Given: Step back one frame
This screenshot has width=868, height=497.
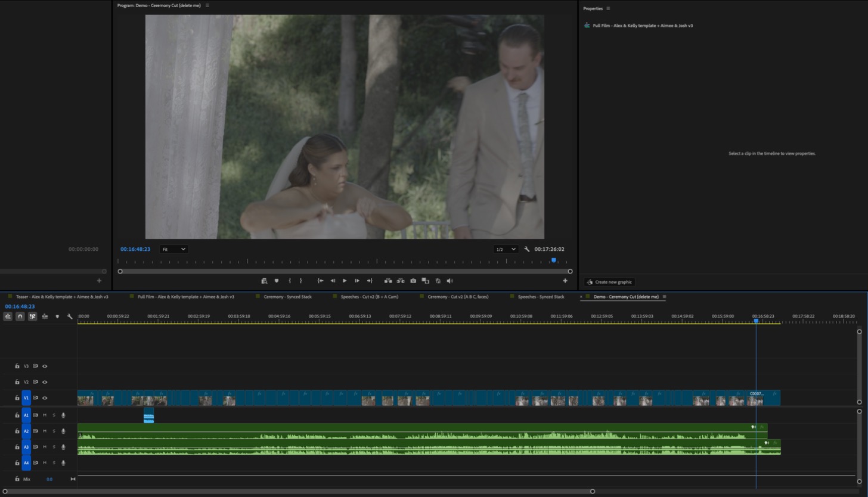Looking at the screenshot, I should [333, 281].
